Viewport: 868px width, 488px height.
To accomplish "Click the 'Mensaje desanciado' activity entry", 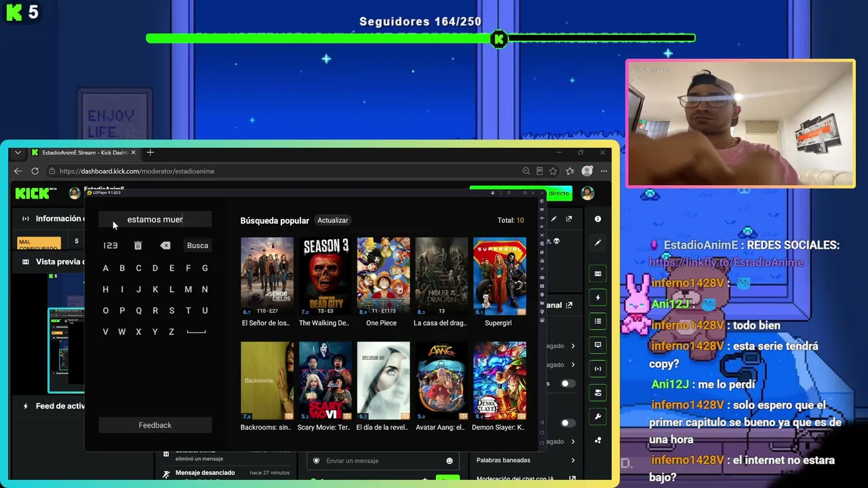I will point(205,472).
